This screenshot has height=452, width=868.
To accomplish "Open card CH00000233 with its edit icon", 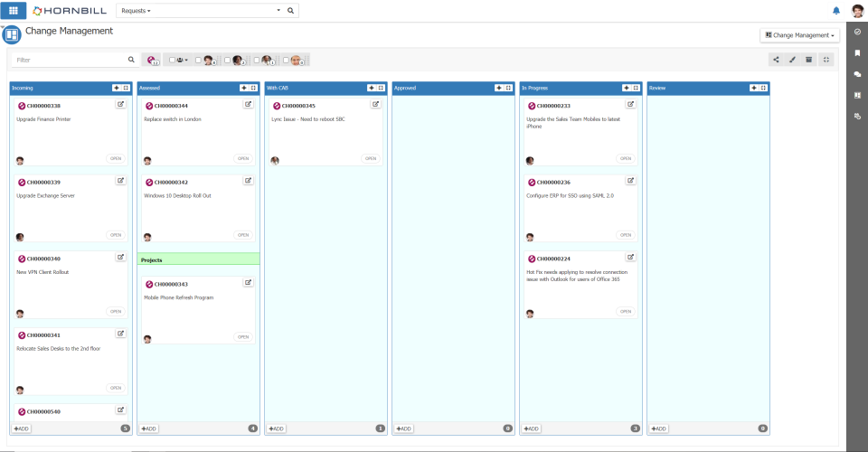I will pyautogui.click(x=630, y=104).
